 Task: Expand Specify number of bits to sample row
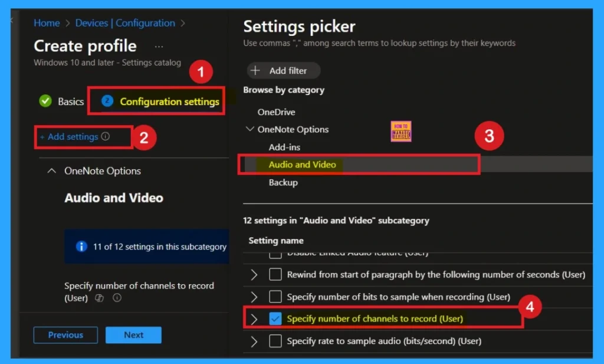tap(254, 297)
